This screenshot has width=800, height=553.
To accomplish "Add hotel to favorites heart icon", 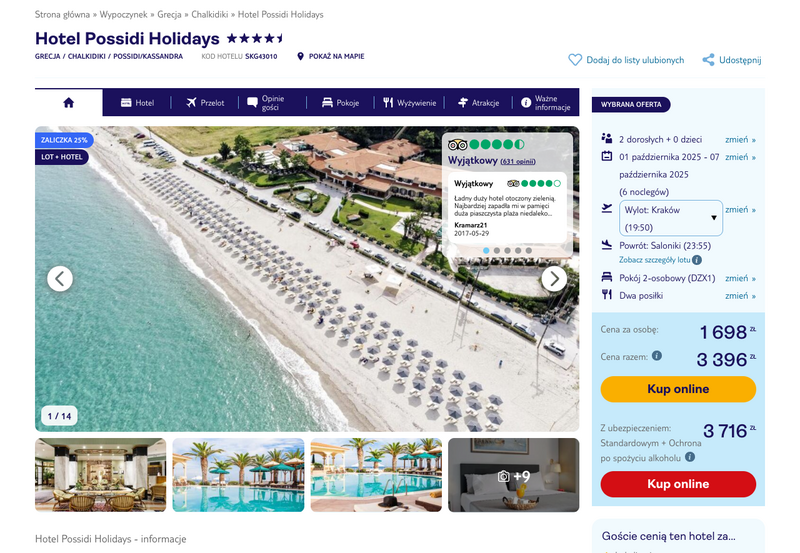I will tap(575, 60).
